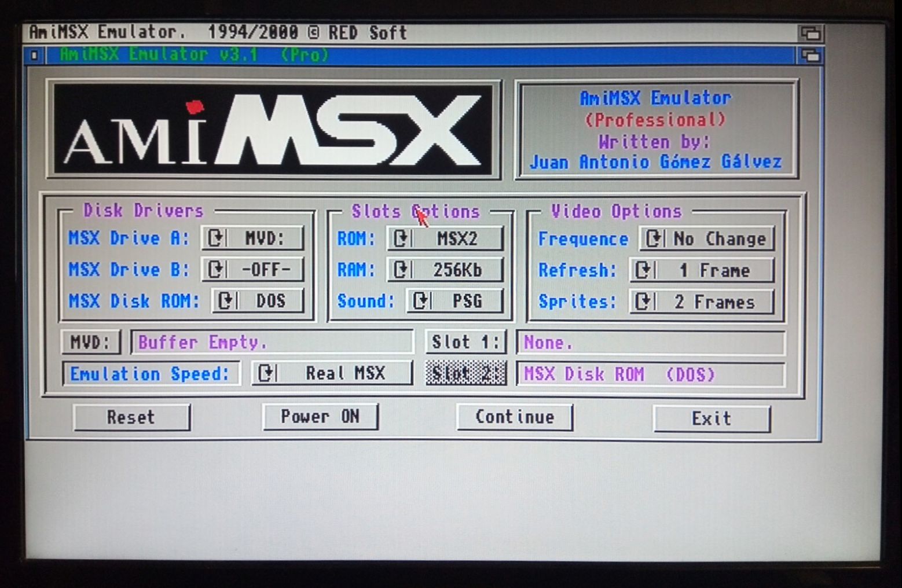Click Exit to quit the emulator
Image resolution: width=902 pixels, height=588 pixels.
(x=712, y=418)
